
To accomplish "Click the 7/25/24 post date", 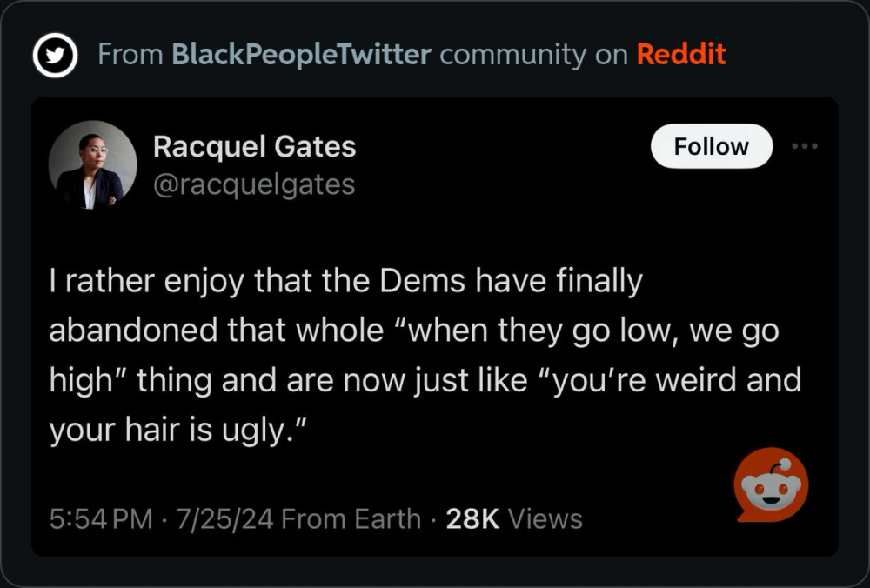I will point(225,519).
